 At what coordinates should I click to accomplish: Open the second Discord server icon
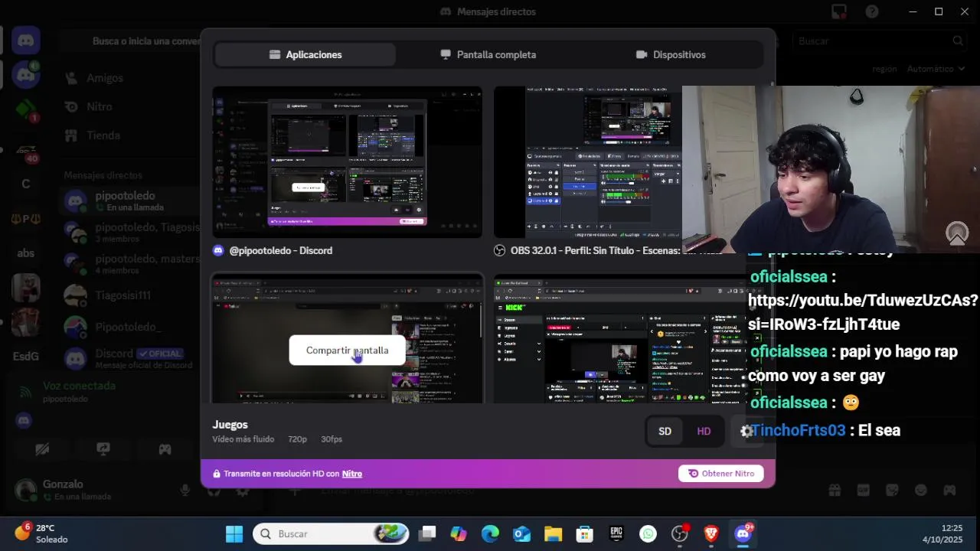pyautogui.click(x=26, y=75)
